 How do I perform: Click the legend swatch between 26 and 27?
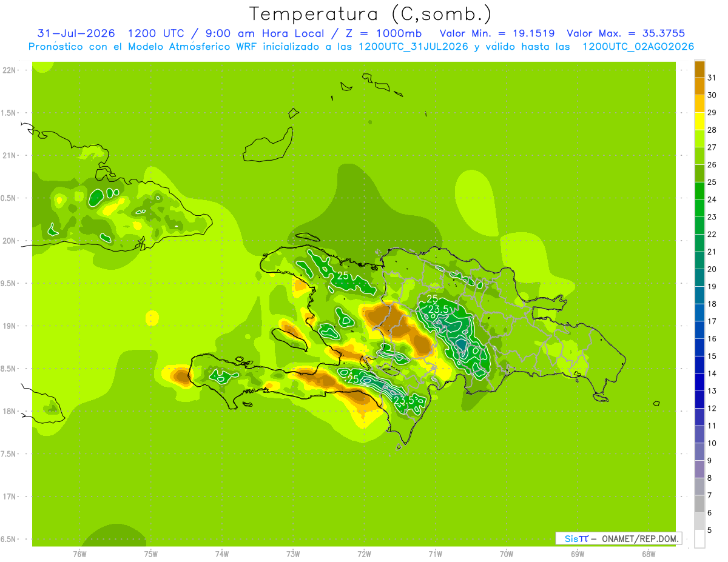[x=700, y=156]
